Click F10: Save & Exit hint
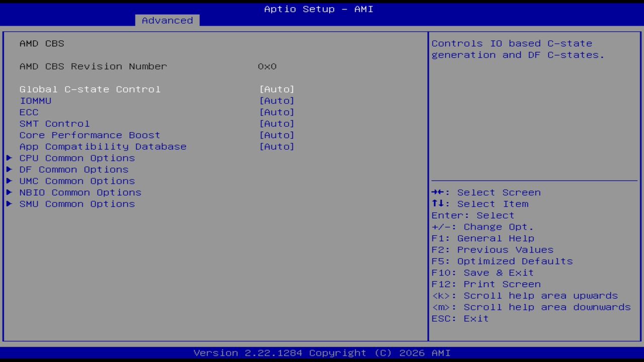Screen dimensions: 644x362 [x=482, y=273]
